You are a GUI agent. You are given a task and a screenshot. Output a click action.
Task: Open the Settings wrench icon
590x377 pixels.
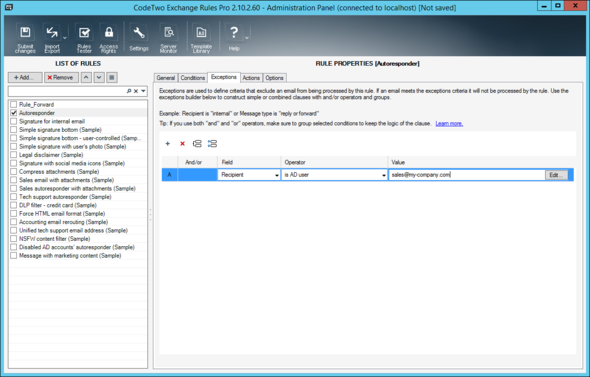pos(139,38)
